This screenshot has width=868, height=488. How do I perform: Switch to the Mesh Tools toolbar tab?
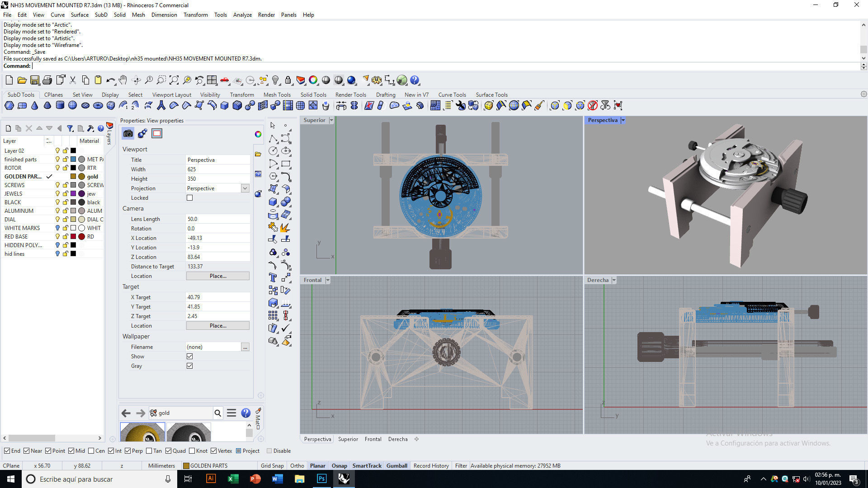pyautogui.click(x=277, y=95)
